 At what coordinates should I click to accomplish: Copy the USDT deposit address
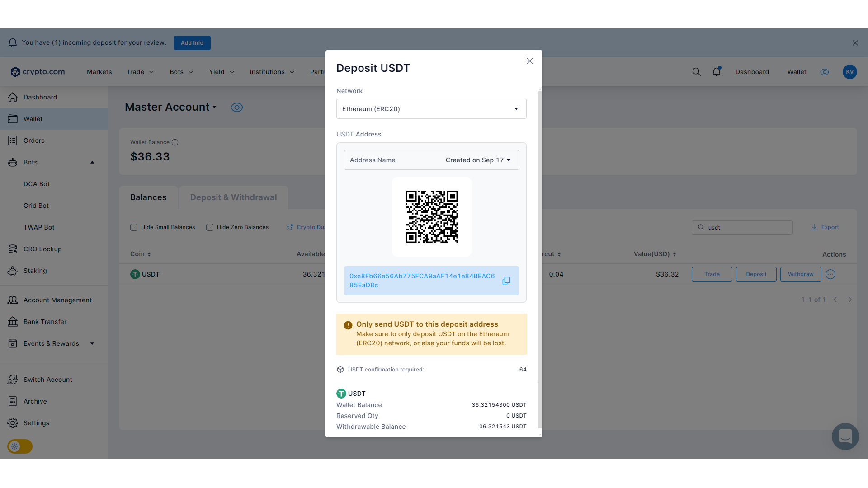[506, 281]
